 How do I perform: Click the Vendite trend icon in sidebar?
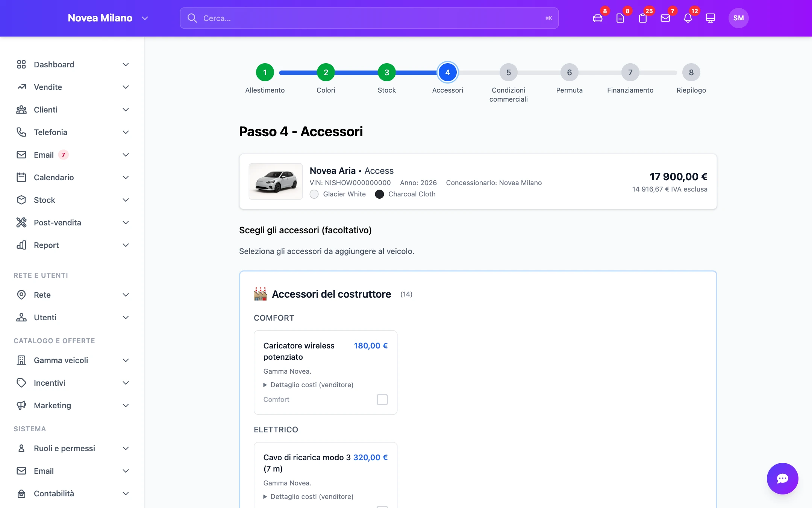[x=21, y=87]
